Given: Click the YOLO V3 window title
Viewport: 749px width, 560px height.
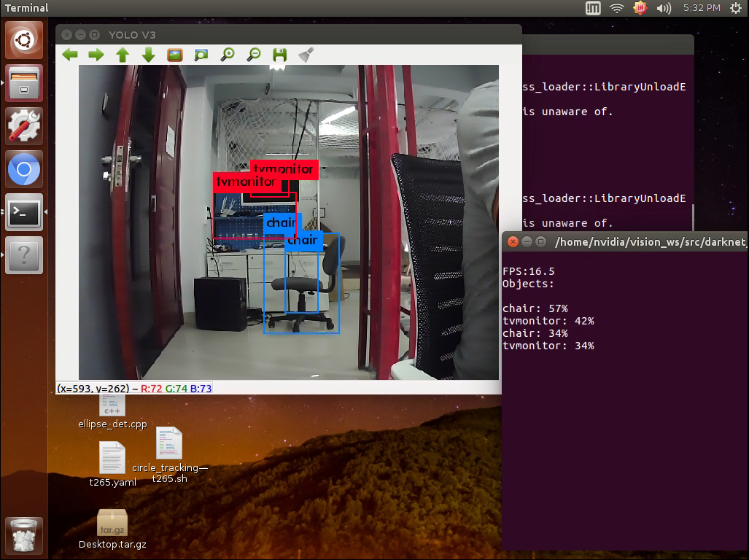Looking at the screenshot, I should pos(132,35).
